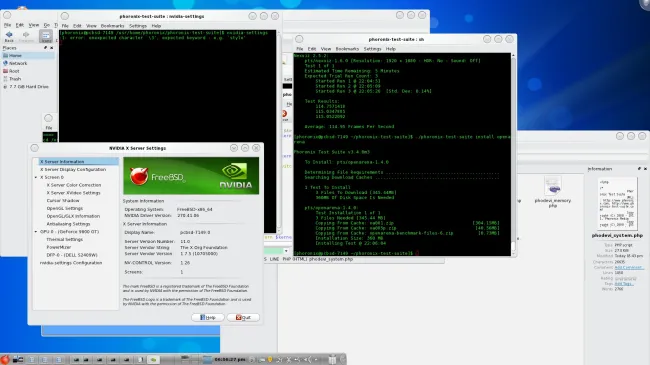Open File menu in nvidia-settings terminal
Screen dimensions: 650x365
tap(65, 26)
